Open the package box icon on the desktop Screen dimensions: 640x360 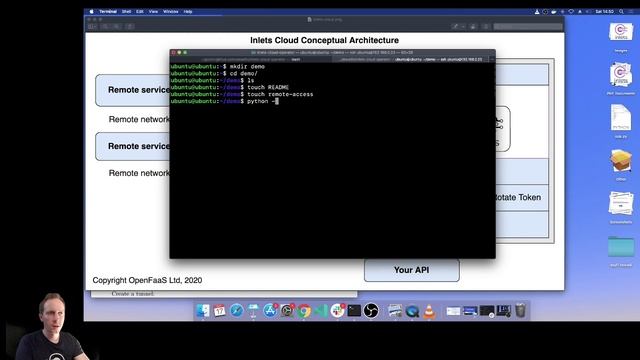[621, 160]
